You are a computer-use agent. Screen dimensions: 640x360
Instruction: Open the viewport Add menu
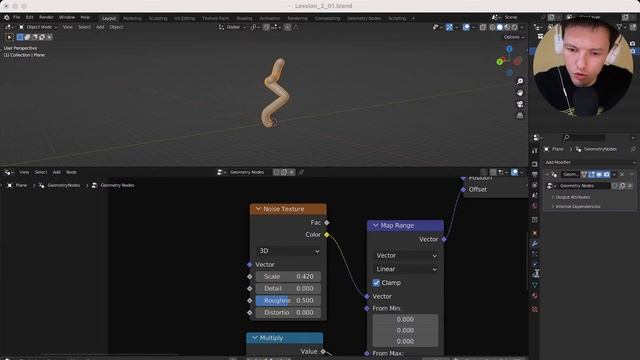tap(100, 27)
